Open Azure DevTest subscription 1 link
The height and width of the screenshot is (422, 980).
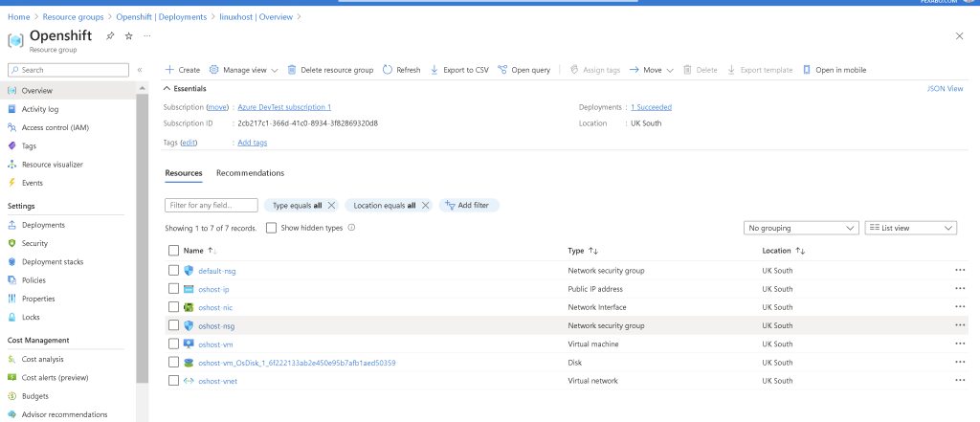pyautogui.click(x=284, y=107)
